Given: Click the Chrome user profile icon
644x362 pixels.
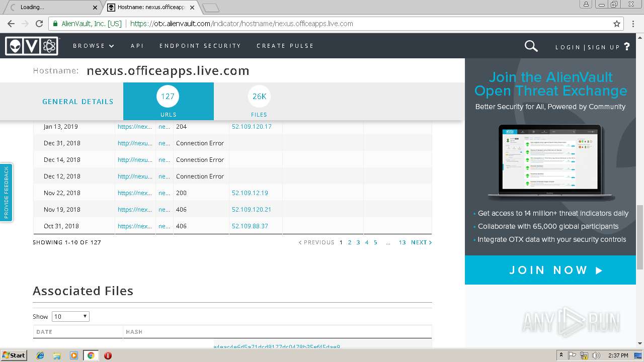Looking at the screenshot, I should coord(586,4).
